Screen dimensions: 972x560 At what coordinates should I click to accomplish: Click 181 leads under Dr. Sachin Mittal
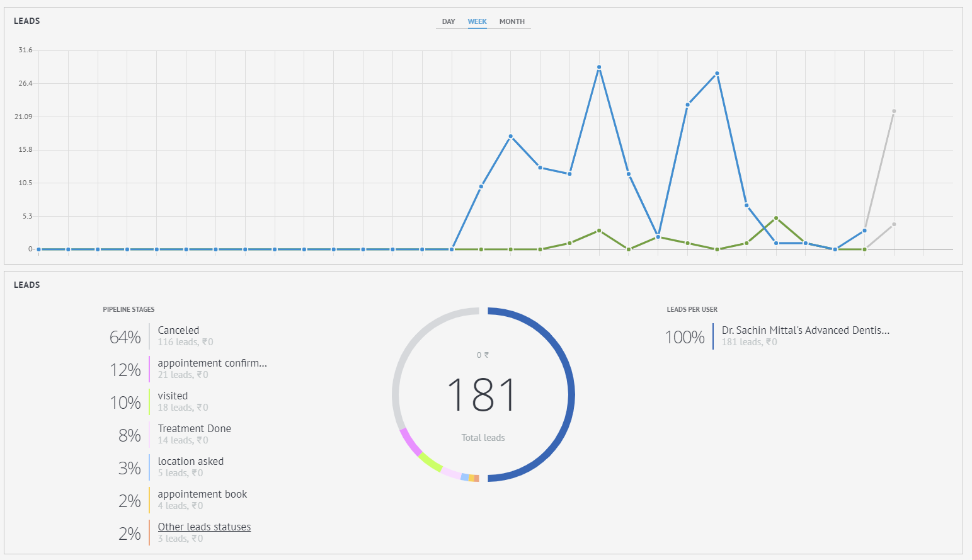coord(749,342)
